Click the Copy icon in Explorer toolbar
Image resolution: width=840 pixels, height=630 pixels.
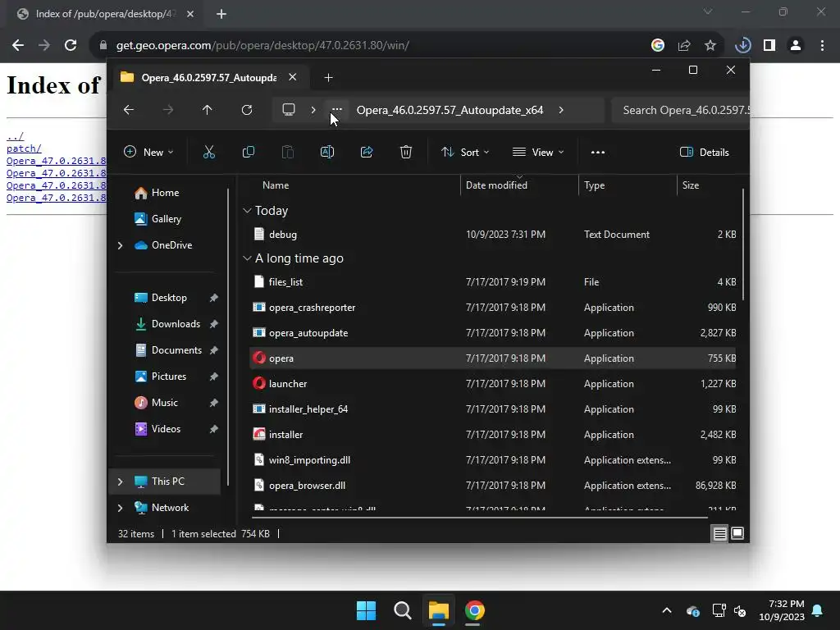coord(248,152)
